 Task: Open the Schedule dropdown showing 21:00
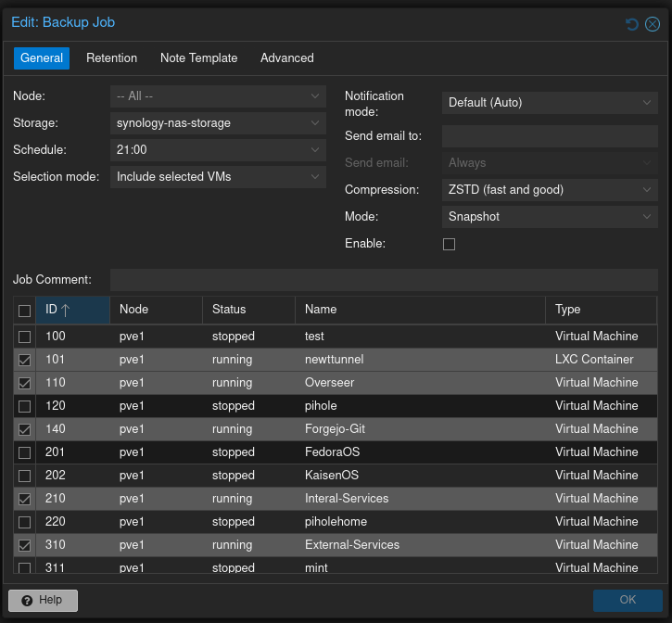(315, 150)
